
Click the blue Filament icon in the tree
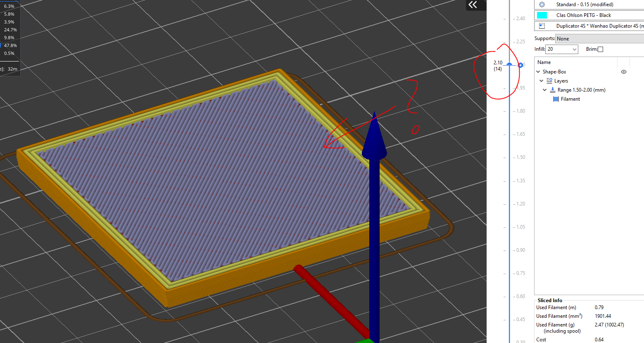tap(556, 99)
